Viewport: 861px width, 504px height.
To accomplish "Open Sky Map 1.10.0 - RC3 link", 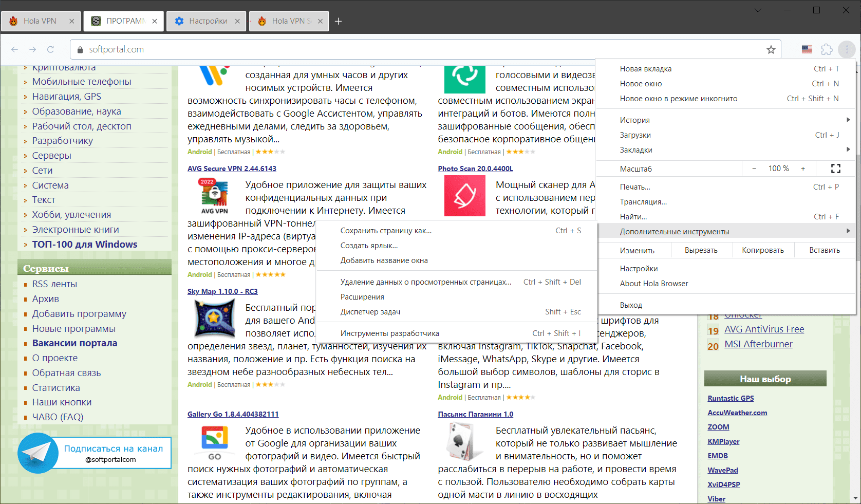I will (222, 291).
